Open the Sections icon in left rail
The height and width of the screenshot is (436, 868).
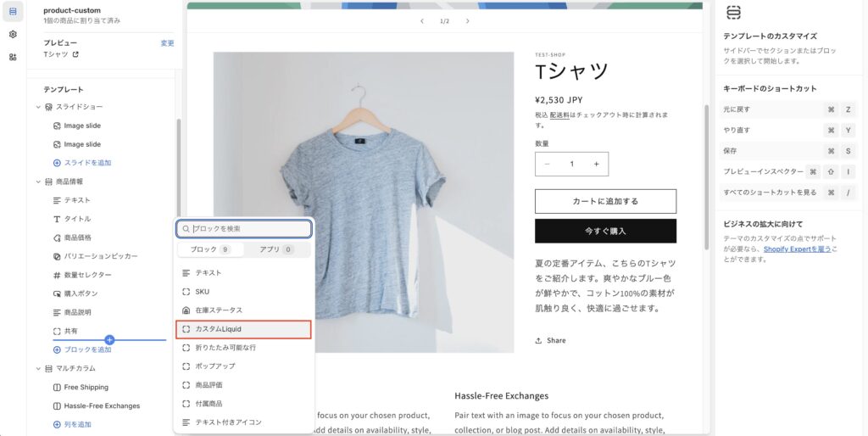[13, 11]
